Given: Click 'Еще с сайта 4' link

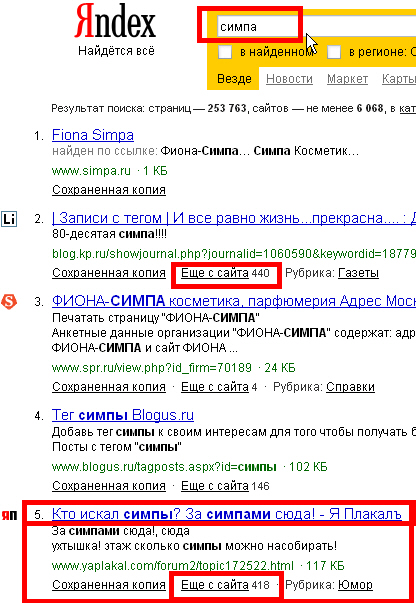Looking at the screenshot, I should (219, 386).
